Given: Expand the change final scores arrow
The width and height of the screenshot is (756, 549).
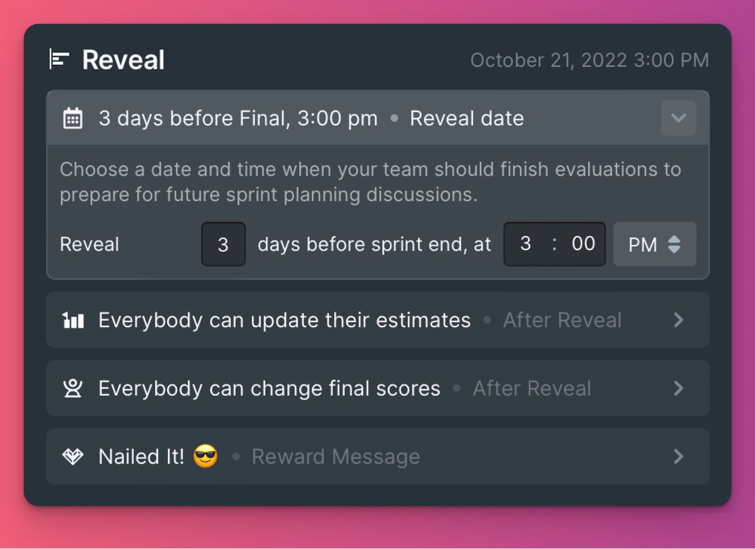Looking at the screenshot, I should tap(679, 388).
